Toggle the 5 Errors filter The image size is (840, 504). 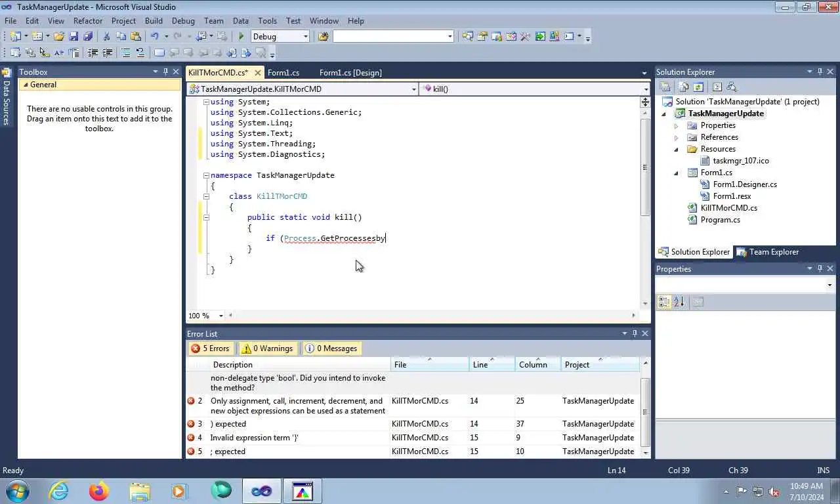(x=211, y=348)
